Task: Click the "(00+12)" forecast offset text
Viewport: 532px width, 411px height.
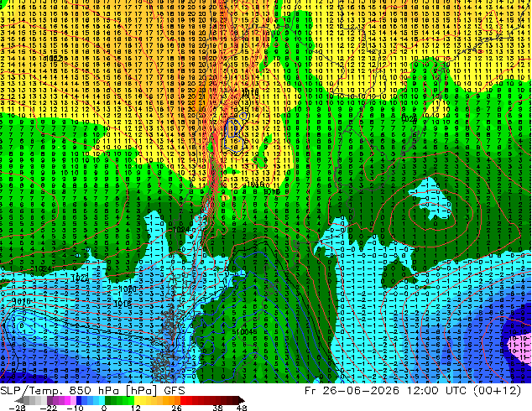Action: pyautogui.click(x=497, y=391)
